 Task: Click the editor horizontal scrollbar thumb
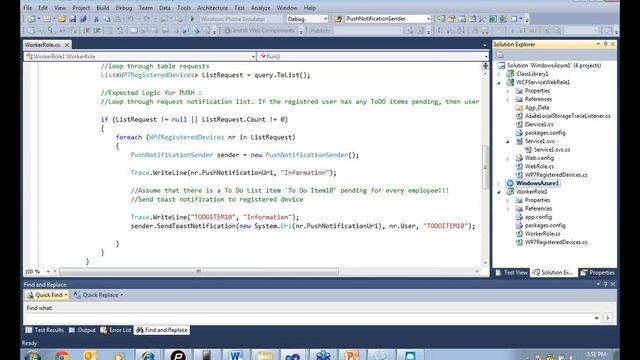click(x=199, y=271)
